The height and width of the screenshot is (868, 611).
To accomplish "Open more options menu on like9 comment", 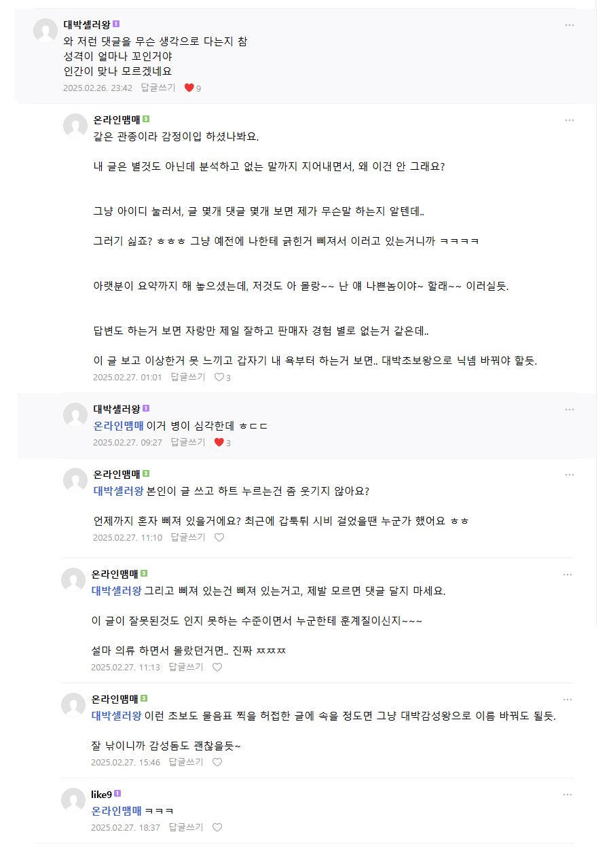I will pos(568,795).
